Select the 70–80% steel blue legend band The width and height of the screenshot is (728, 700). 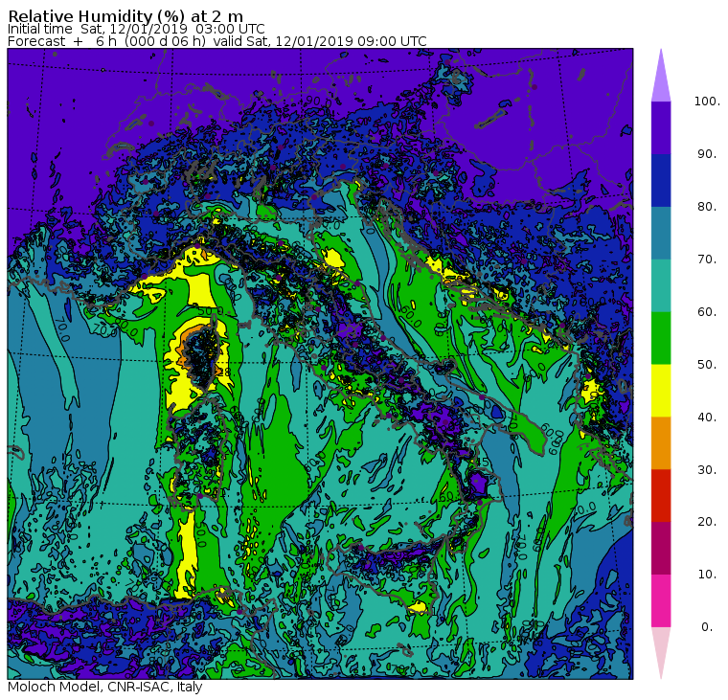[x=661, y=233]
